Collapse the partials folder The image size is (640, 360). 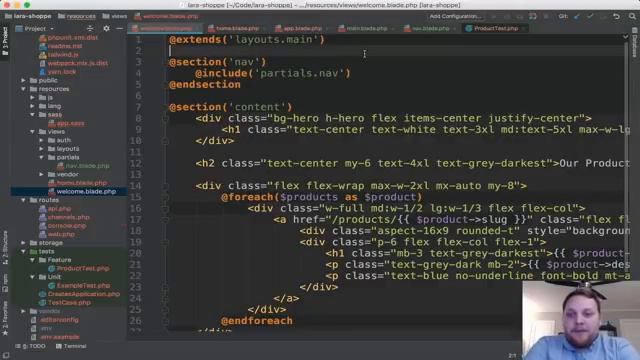coord(42,158)
